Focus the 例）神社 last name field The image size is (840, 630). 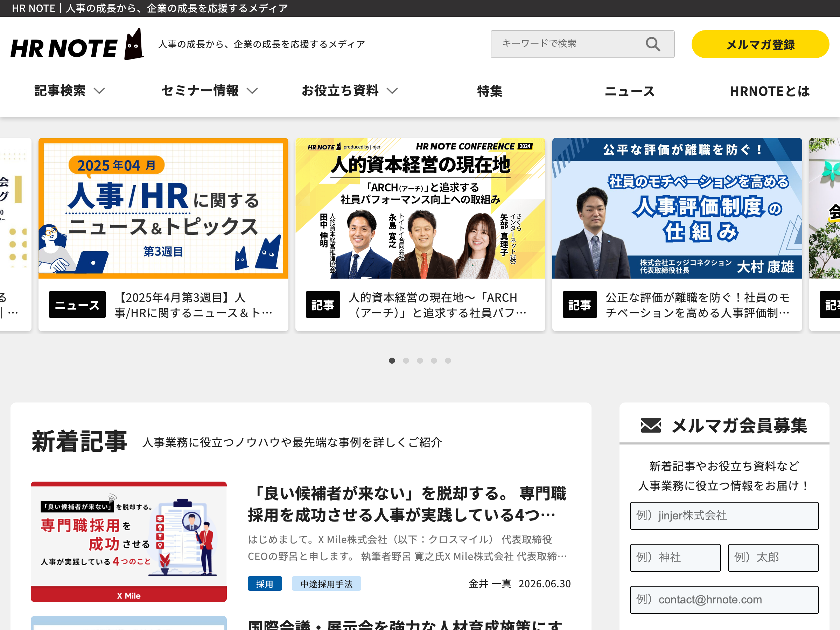(x=675, y=558)
